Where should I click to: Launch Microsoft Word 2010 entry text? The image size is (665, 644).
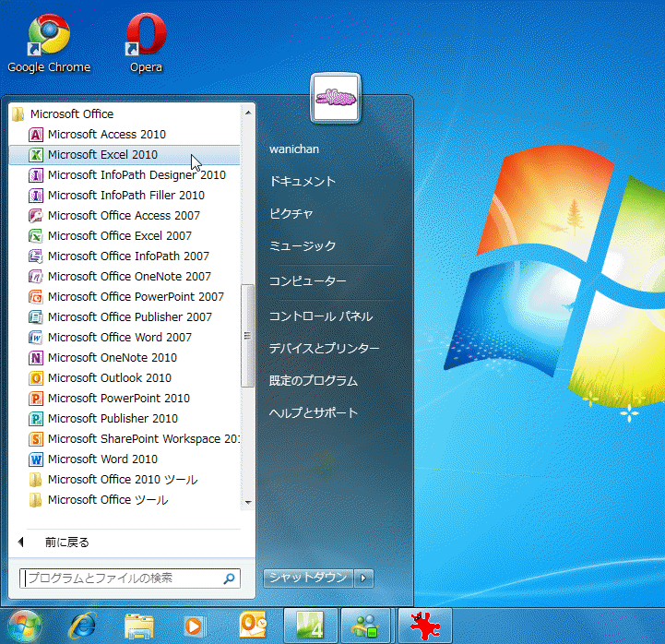point(102,459)
